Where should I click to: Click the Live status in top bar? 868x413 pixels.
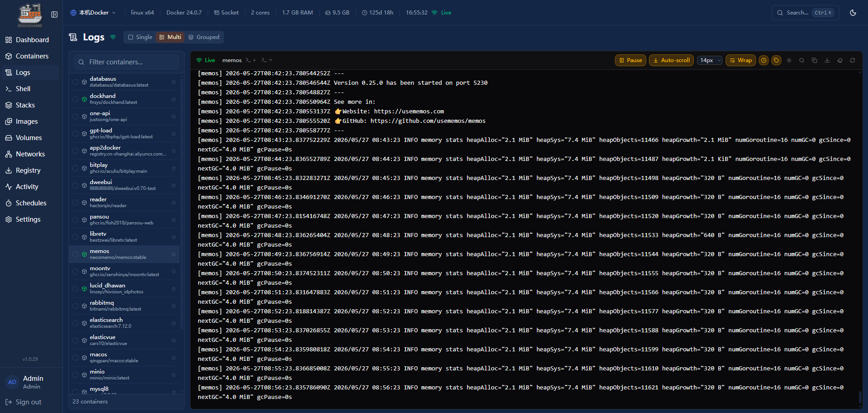click(441, 13)
